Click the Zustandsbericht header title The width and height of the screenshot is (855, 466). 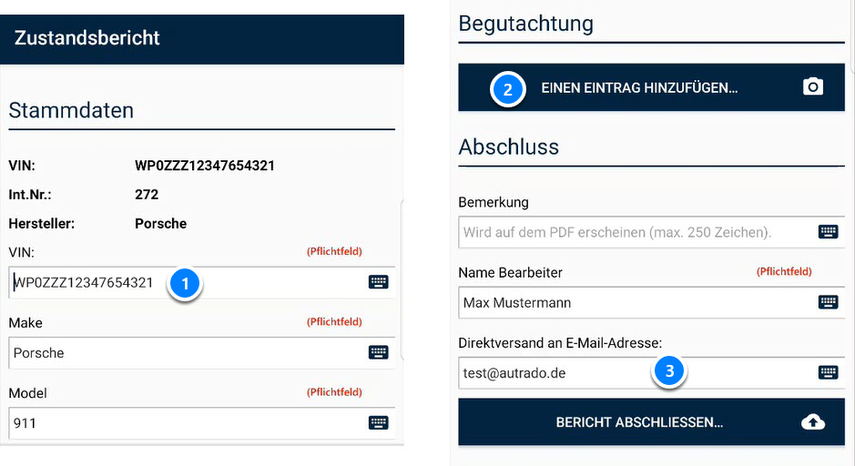tap(87, 39)
